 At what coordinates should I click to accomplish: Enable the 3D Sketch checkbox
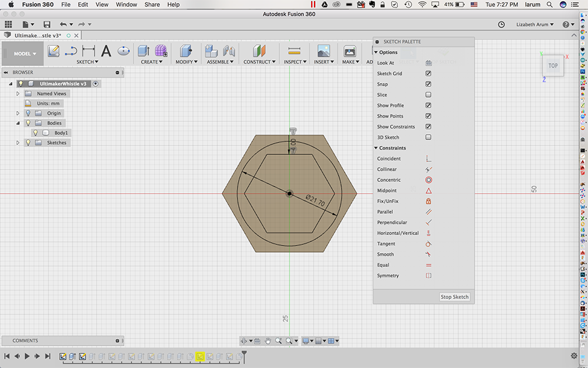pos(428,137)
